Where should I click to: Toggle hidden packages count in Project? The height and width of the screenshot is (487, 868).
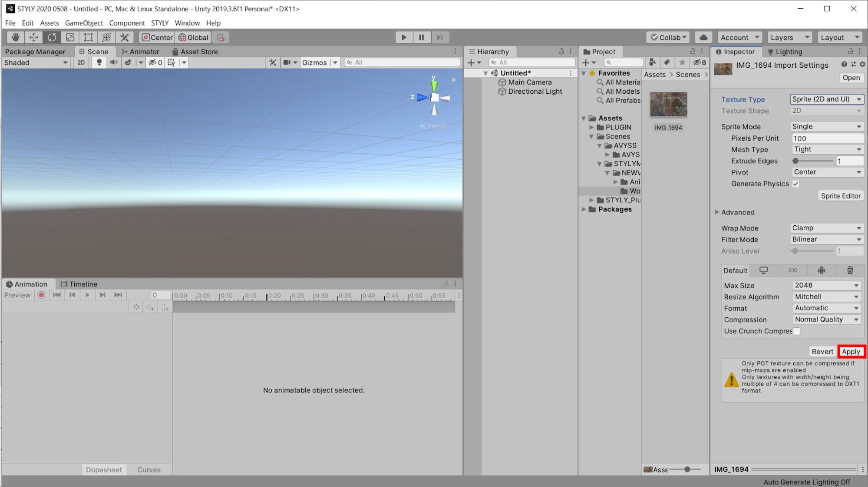(700, 63)
